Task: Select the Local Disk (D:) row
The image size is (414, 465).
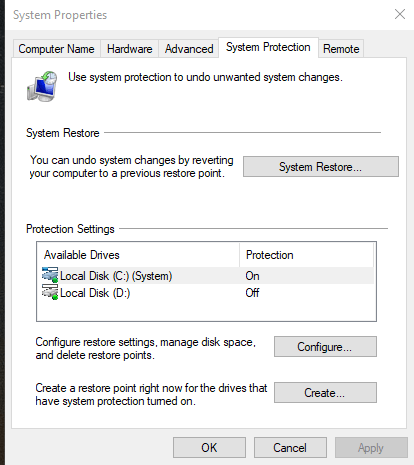Action: coord(206,293)
